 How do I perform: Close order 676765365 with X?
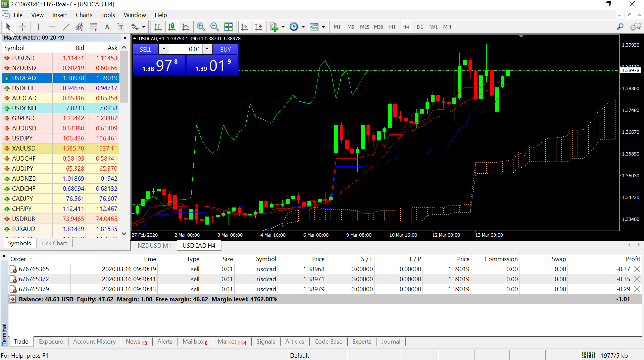pyautogui.click(x=637, y=269)
